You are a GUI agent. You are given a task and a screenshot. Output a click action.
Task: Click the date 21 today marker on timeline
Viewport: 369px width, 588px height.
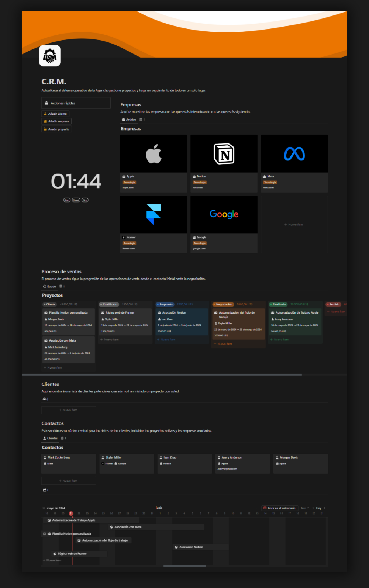click(71, 513)
